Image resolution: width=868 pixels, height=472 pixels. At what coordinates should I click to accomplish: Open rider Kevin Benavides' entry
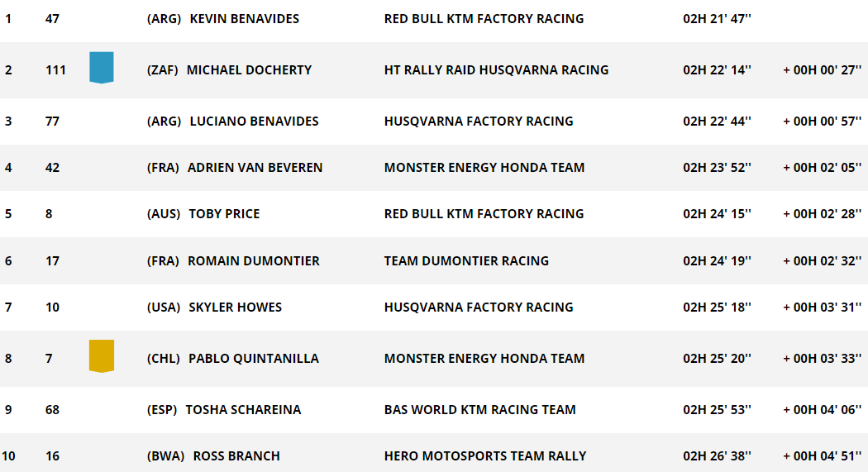coord(244,19)
